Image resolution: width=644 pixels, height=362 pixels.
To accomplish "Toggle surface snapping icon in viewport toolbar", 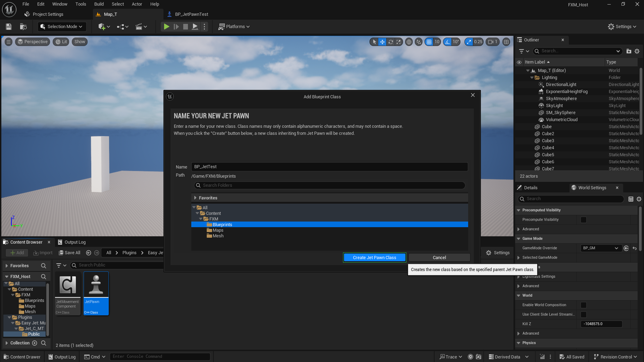I will pos(419,42).
